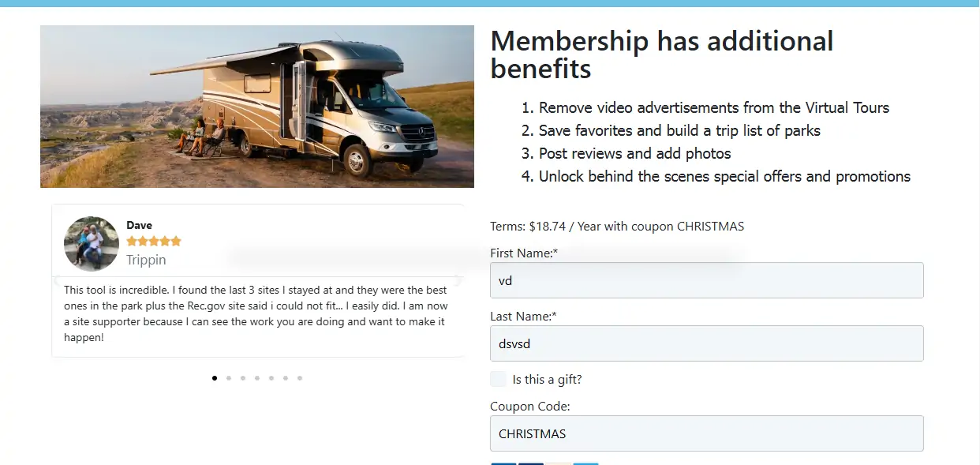
Task: Click the Terms $18.74 / Year text
Action: click(617, 227)
